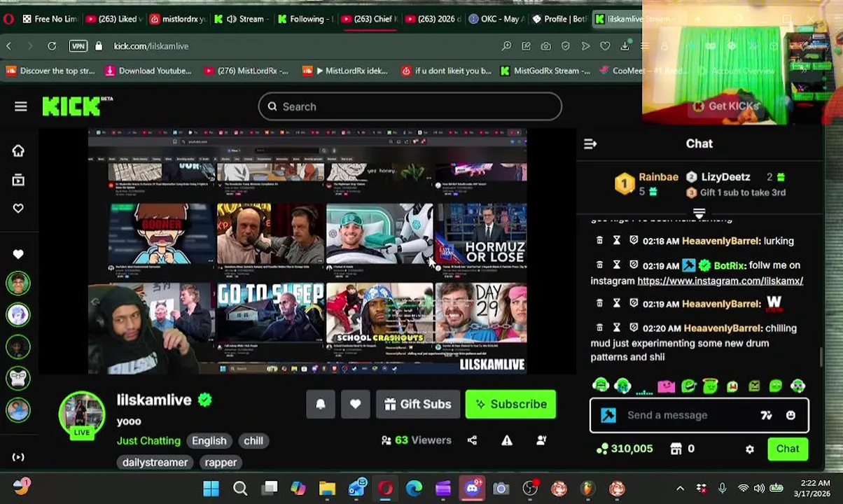
Task: Open the MistGodRx Stream bookmark
Action: point(543,71)
